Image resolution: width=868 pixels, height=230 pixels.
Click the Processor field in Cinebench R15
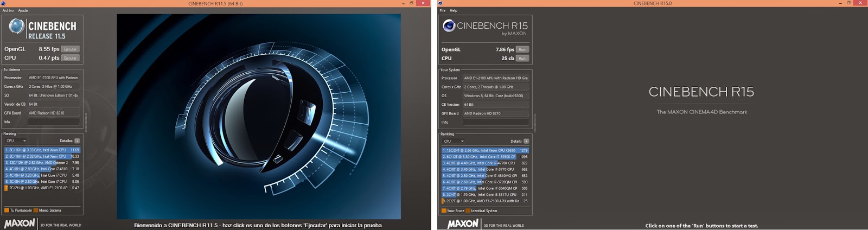click(x=496, y=78)
